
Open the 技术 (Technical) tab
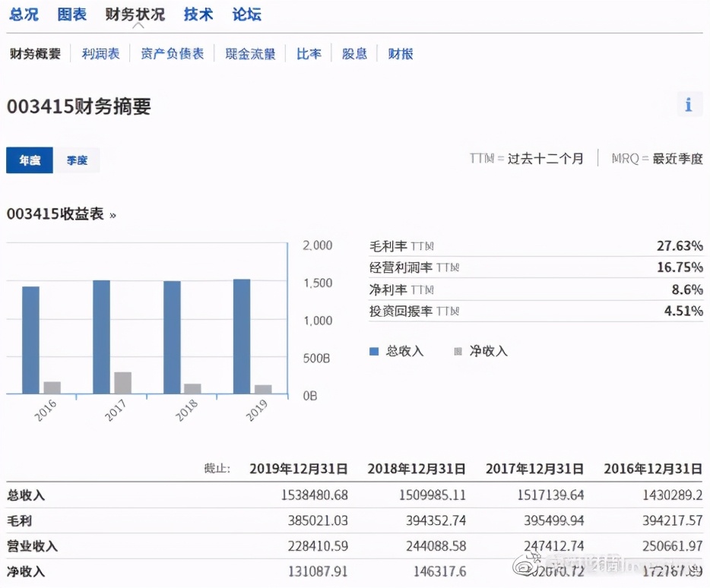point(198,14)
